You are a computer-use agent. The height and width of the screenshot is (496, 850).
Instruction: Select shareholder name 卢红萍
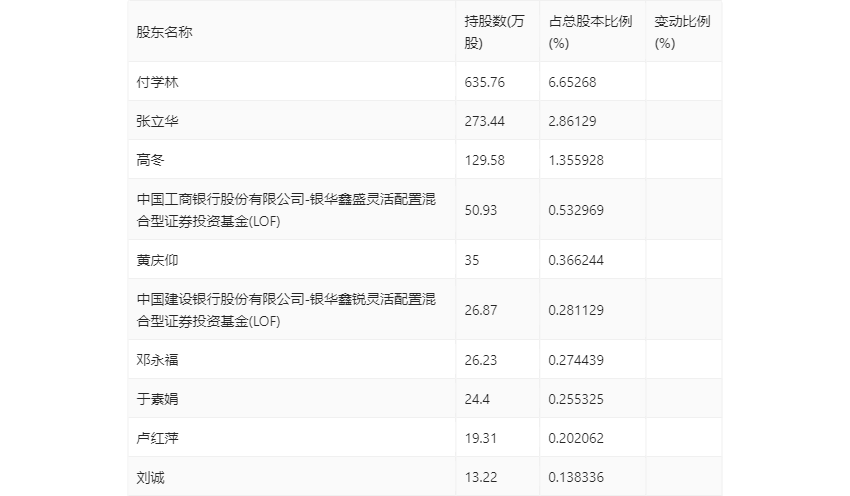(157, 438)
